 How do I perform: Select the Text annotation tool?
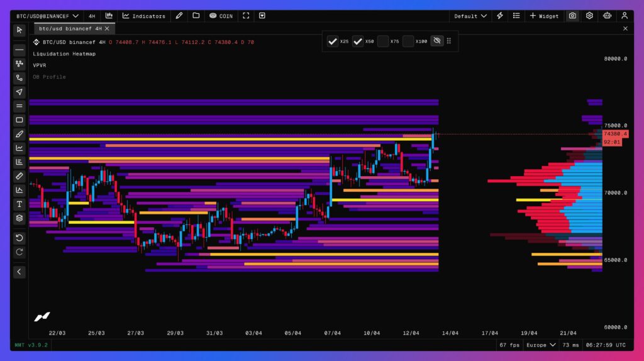[x=19, y=204]
